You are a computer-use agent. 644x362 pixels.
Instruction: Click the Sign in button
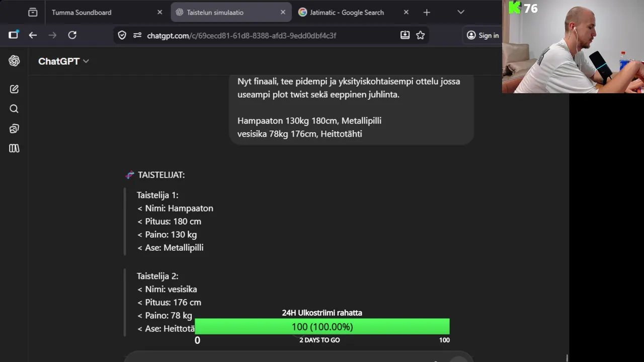pyautogui.click(x=482, y=35)
